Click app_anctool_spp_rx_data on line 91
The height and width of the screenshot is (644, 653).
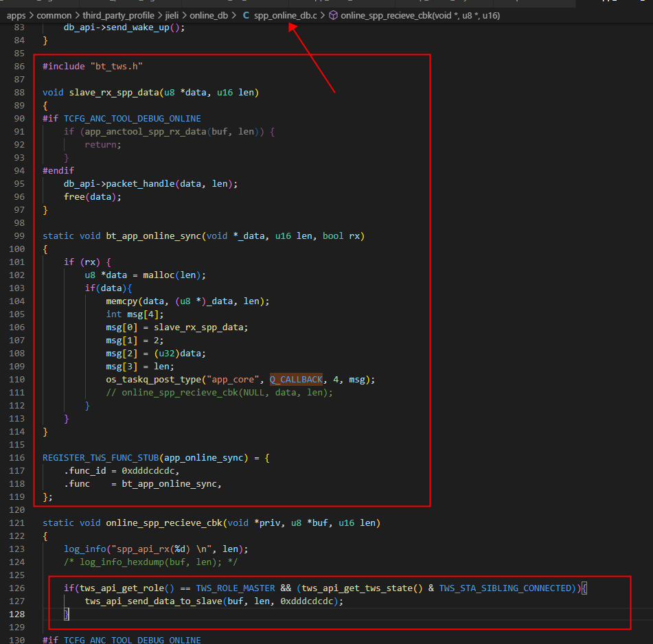(146, 132)
